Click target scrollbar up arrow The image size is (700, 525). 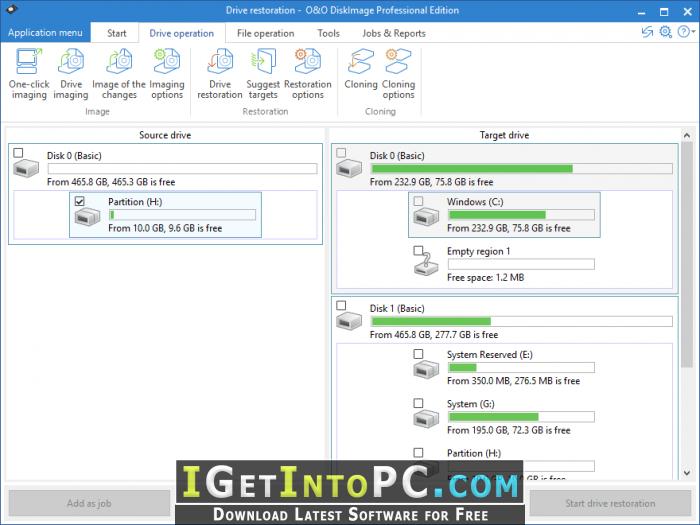pyautogui.click(x=687, y=135)
